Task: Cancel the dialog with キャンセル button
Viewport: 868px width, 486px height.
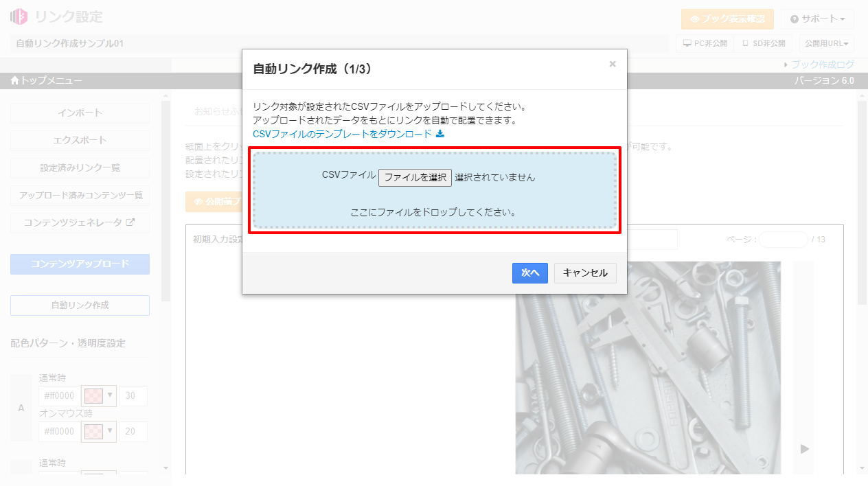Action: (585, 273)
